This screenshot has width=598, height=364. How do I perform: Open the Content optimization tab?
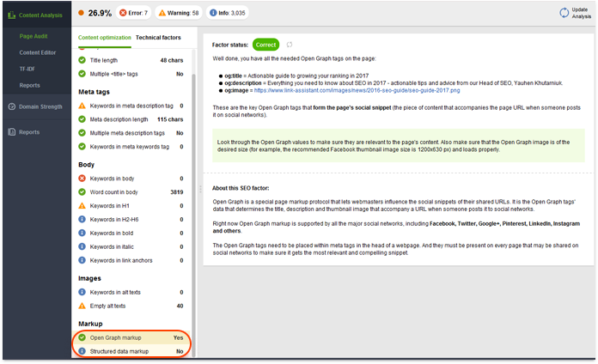[x=105, y=38]
